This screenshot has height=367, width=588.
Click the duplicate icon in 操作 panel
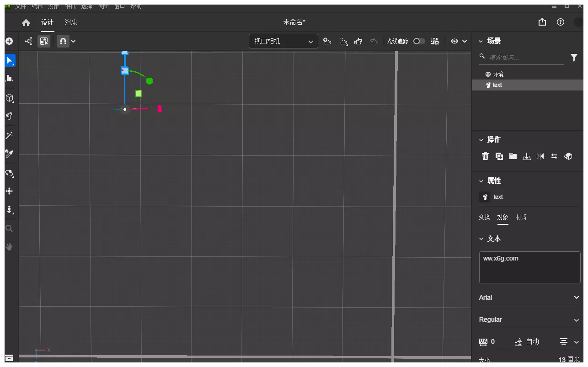point(499,156)
